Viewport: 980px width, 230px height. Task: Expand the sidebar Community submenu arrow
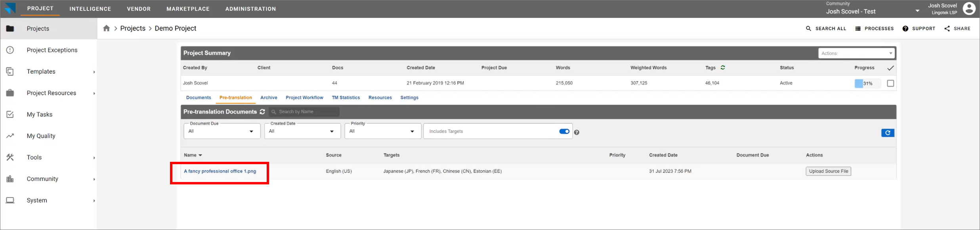click(x=94, y=179)
